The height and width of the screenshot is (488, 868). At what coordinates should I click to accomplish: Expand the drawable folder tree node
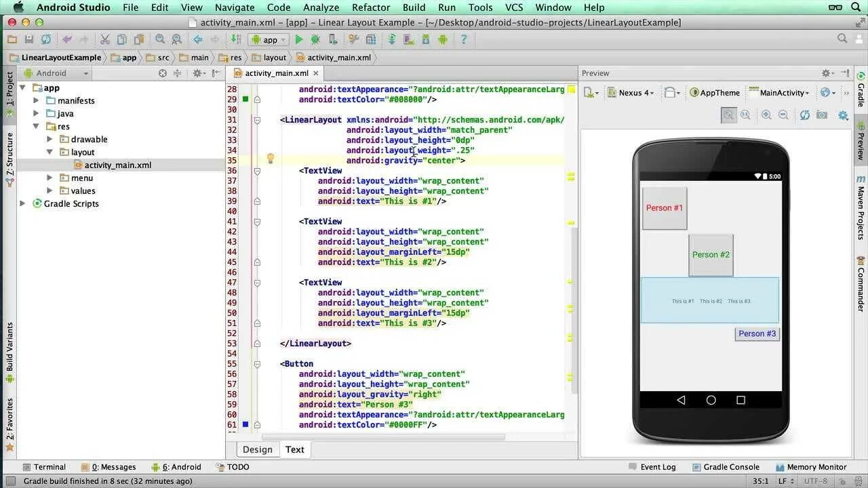pyautogui.click(x=50, y=139)
